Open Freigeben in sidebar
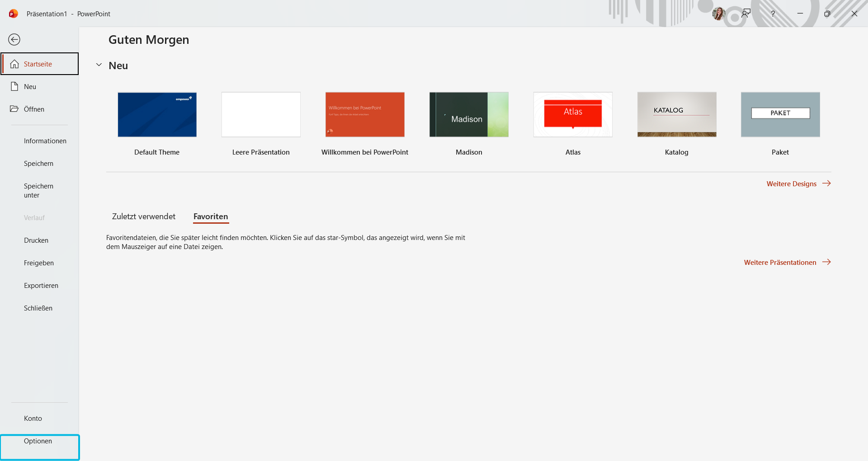The height and width of the screenshot is (461, 868). 39,263
